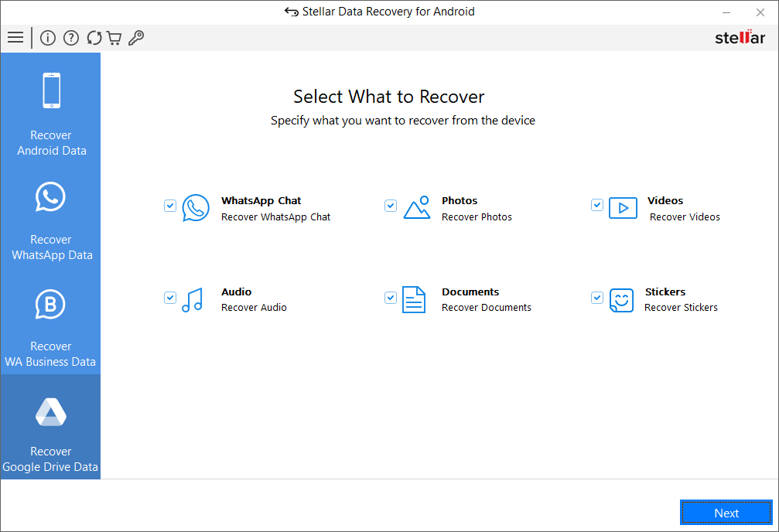Uncheck the Stickers checkbox
This screenshot has height=532, width=779.
[x=597, y=298]
